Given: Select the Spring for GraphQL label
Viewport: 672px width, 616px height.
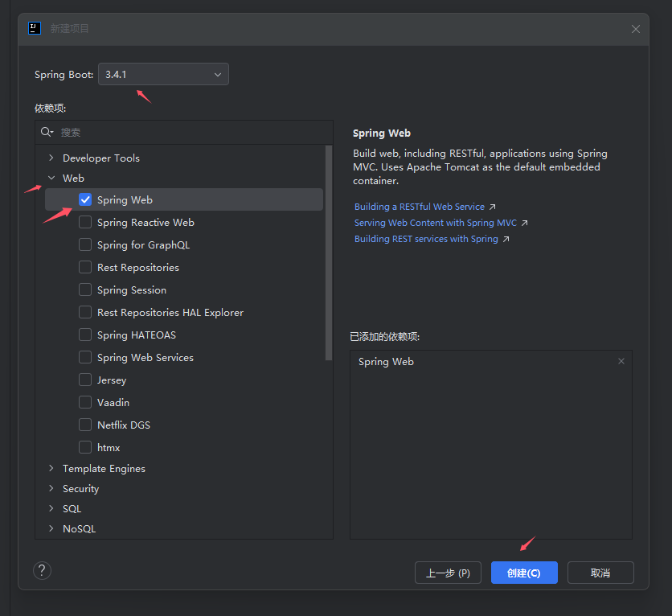Looking at the screenshot, I should (x=144, y=244).
